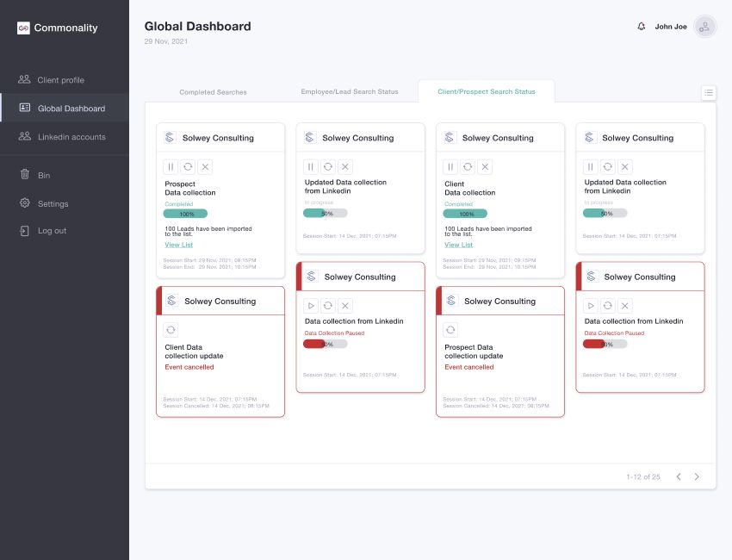Click the 'Prospect Data collection update' title
The image size is (732, 560).
[474, 352]
